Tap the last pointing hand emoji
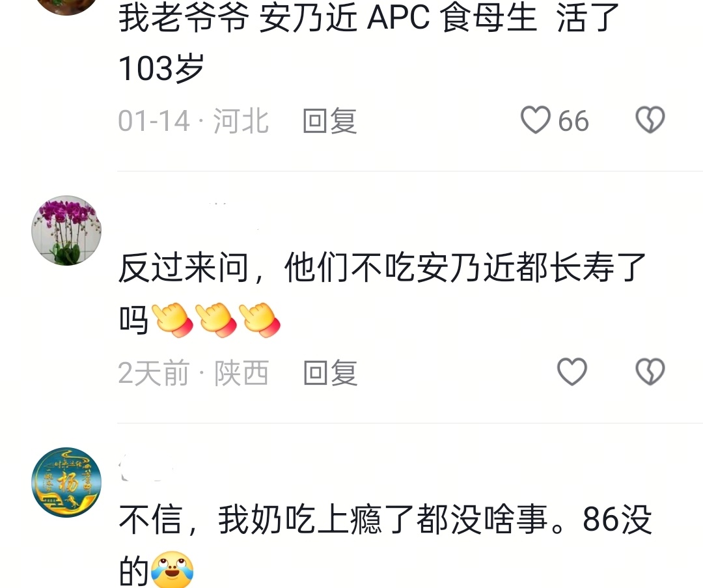Screen dimensions: 703x588 point(260,320)
